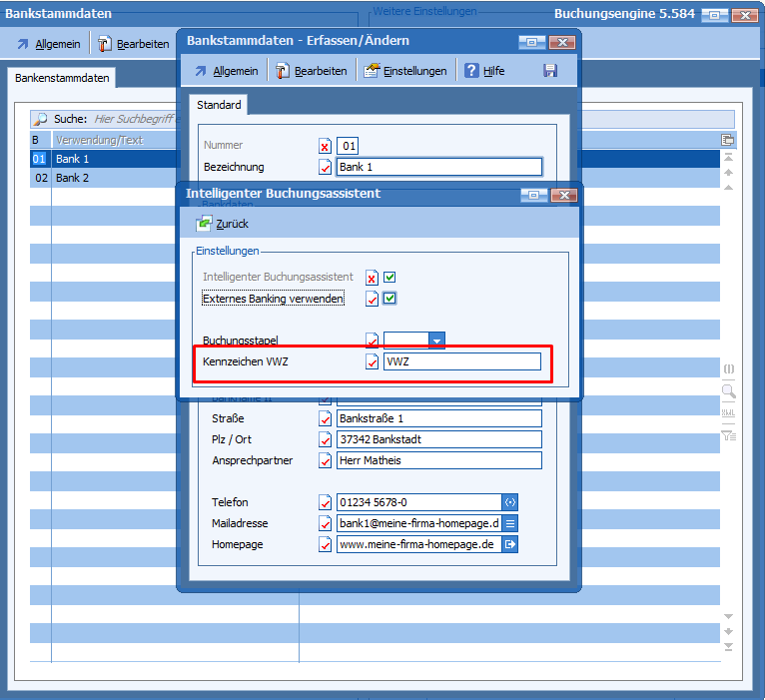Select the Bank 2 row in list
765x700 pixels.
72,178
